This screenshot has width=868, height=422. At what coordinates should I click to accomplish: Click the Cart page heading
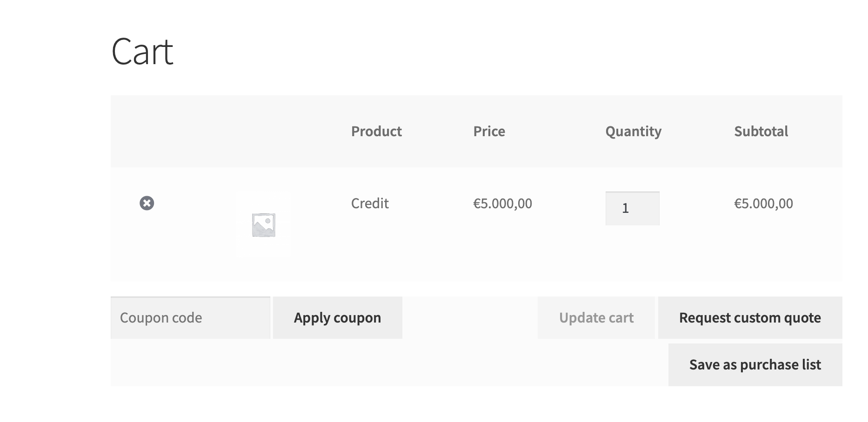pos(142,51)
